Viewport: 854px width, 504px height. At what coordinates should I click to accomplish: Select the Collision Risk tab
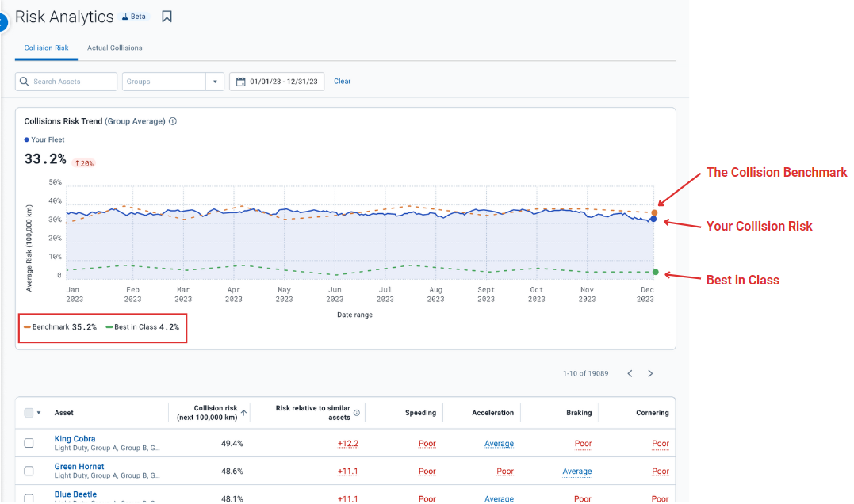tap(45, 48)
